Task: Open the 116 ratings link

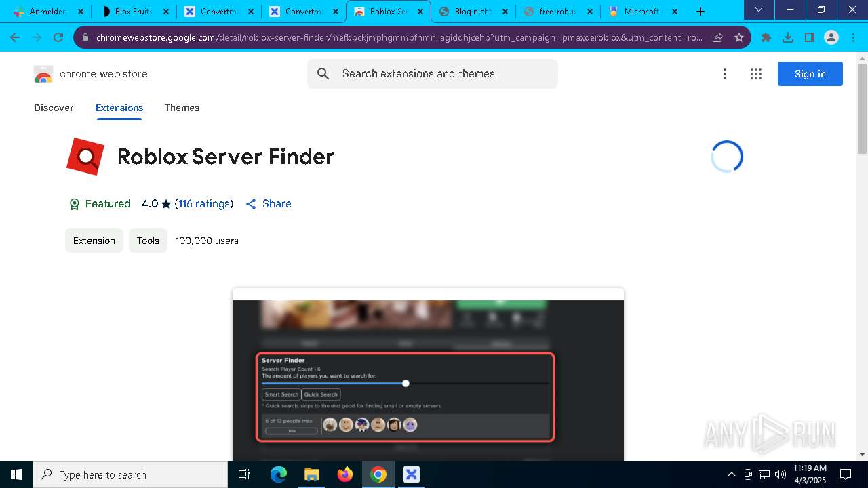Action: click(x=204, y=204)
